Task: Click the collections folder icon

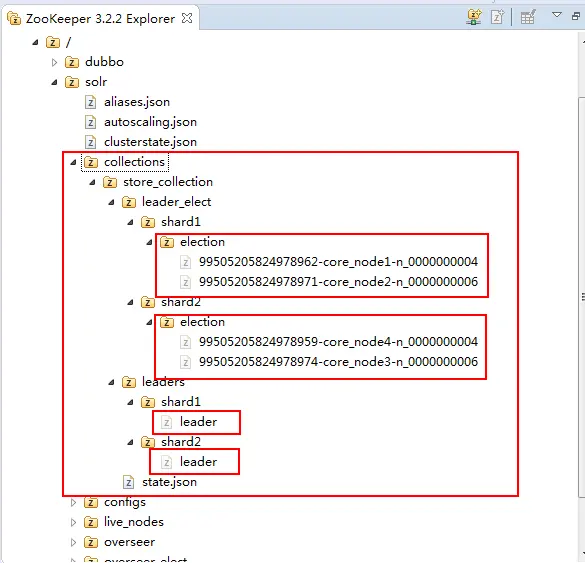Action: pyautogui.click(x=91, y=162)
